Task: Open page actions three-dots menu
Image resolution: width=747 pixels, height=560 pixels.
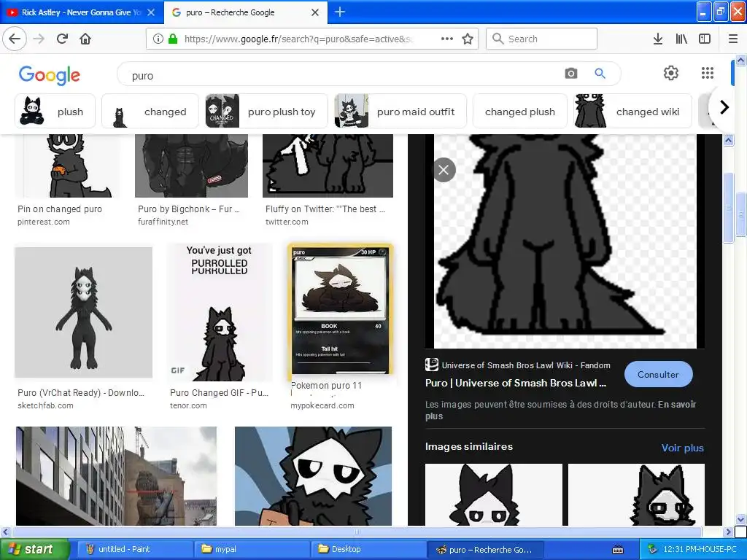Action: click(x=447, y=39)
